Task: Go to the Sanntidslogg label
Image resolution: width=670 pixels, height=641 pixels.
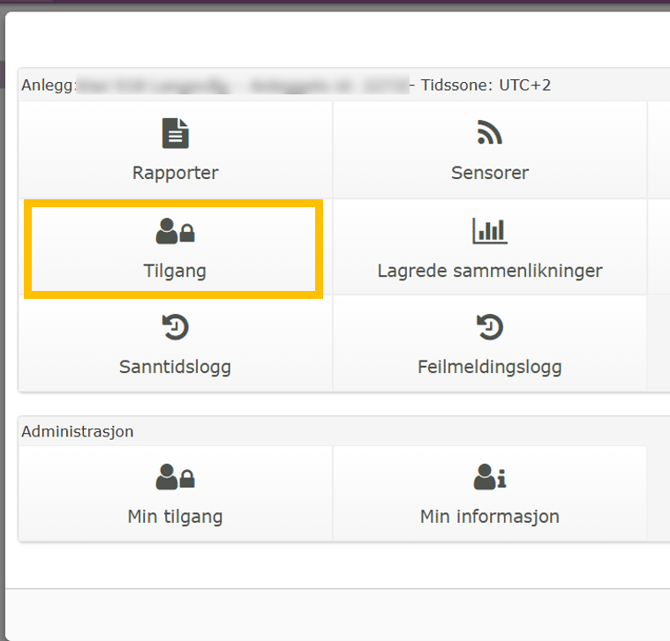Action: coord(175,367)
